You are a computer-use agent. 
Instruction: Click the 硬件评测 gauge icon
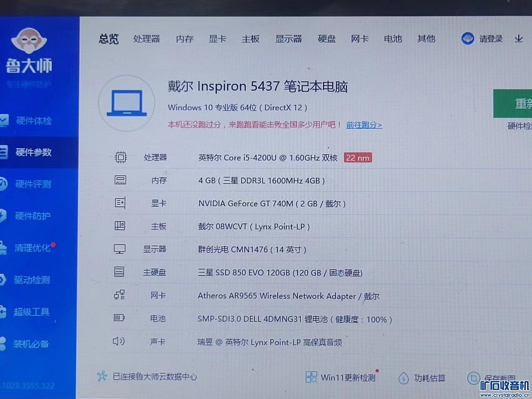(x=3, y=184)
